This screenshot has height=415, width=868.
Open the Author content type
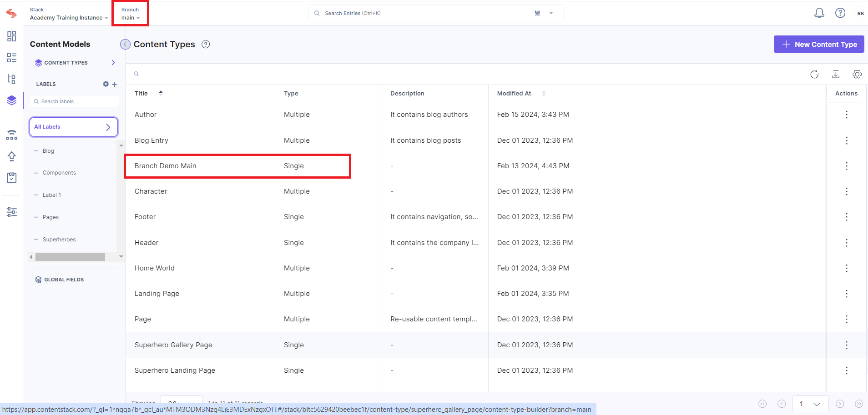146,115
